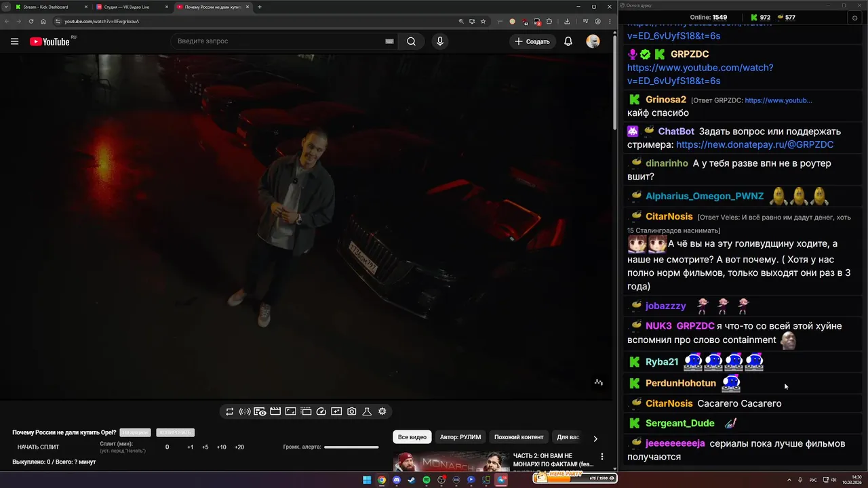The height and width of the screenshot is (488, 868).
Task: Select the Автор: РУЛИМ filter chip
Action: click(460, 437)
